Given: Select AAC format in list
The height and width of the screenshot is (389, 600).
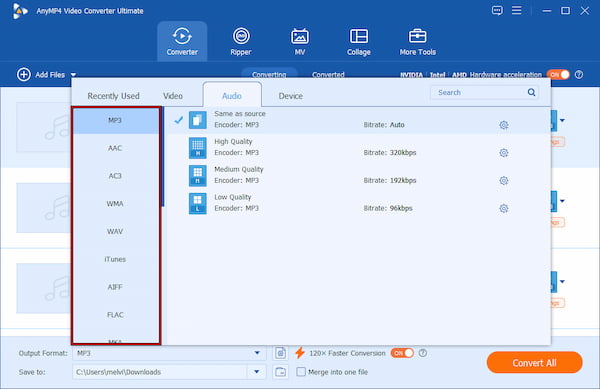Looking at the screenshot, I should pyautogui.click(x=115, y=148).
